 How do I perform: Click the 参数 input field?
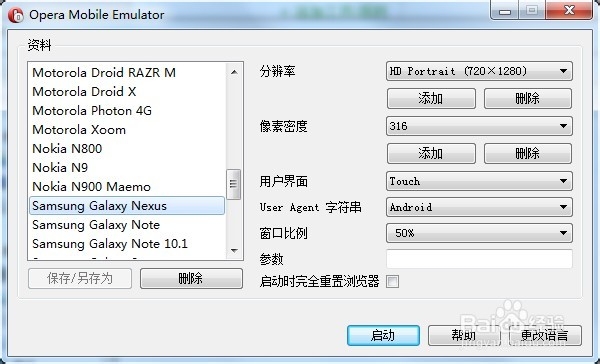[479, 259]
